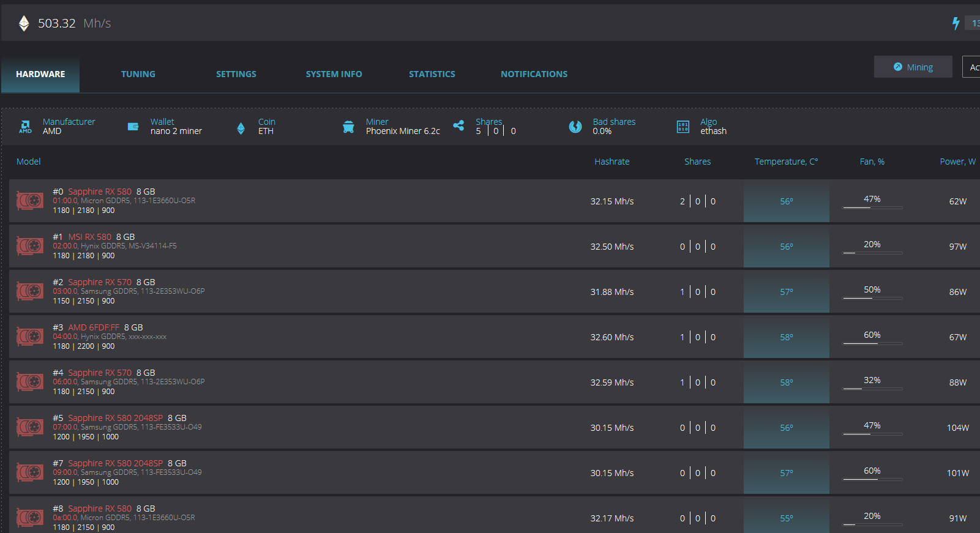The image size is (980, 533).
Task: Click the AMD manufacturer icon
Action: (25, 127)
